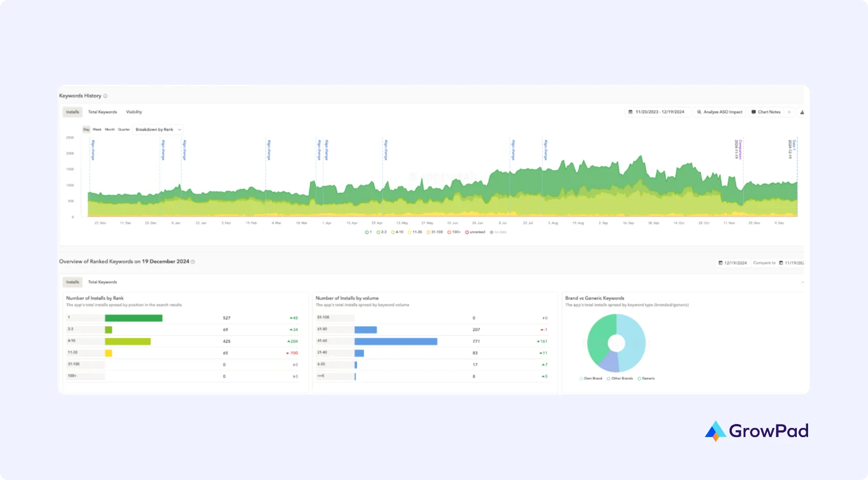Click Brand vs Generic Keywords heading
The image size is (868, 480).
point(594,298)
